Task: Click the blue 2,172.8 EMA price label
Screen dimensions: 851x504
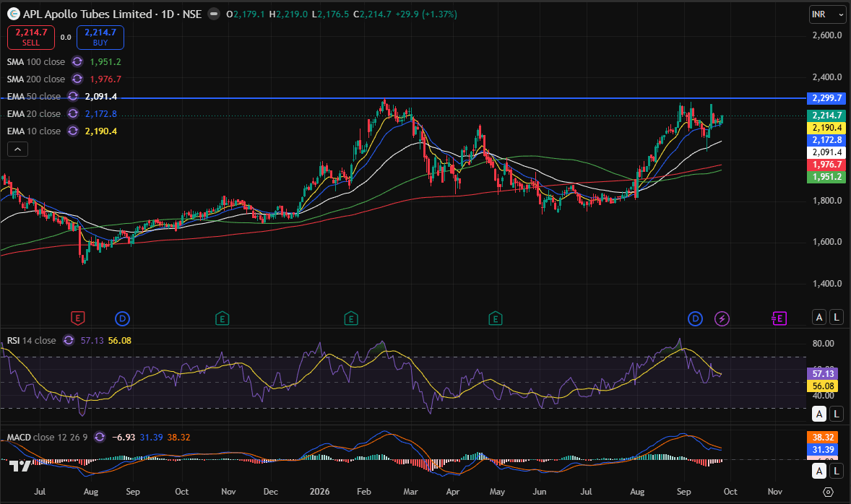Action: coord(826,140)
